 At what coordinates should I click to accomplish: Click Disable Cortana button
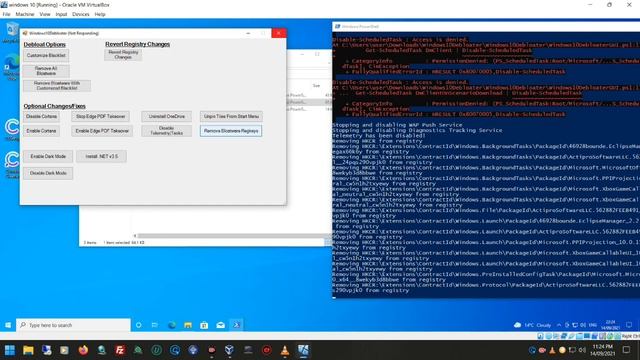pos(41,117)
